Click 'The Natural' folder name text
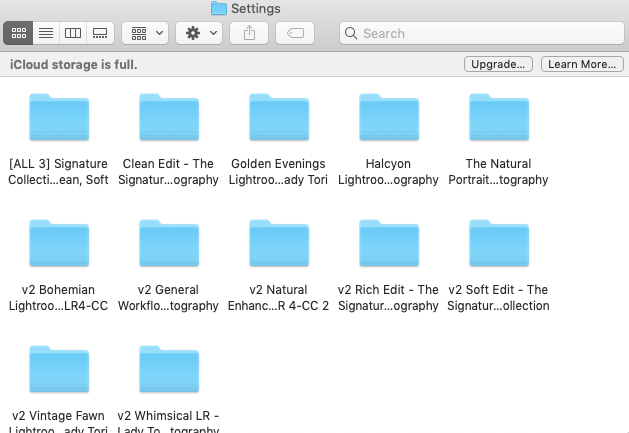This screenshot has height=433, width=629. click(498, 164)
